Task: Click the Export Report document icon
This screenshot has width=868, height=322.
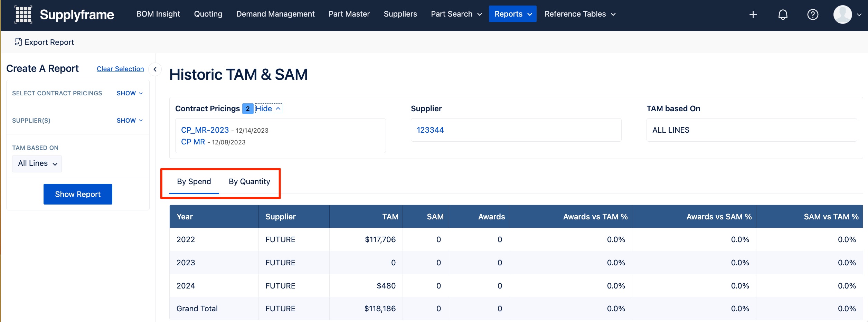Action: point(18,42)
